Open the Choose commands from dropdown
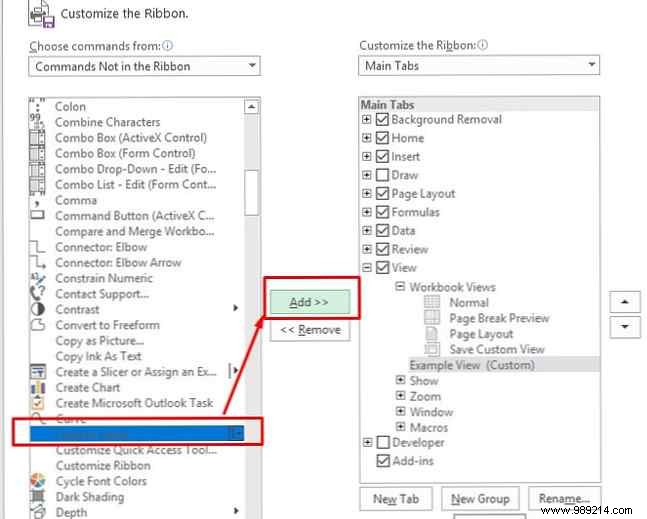 click(x=144, y=66)
